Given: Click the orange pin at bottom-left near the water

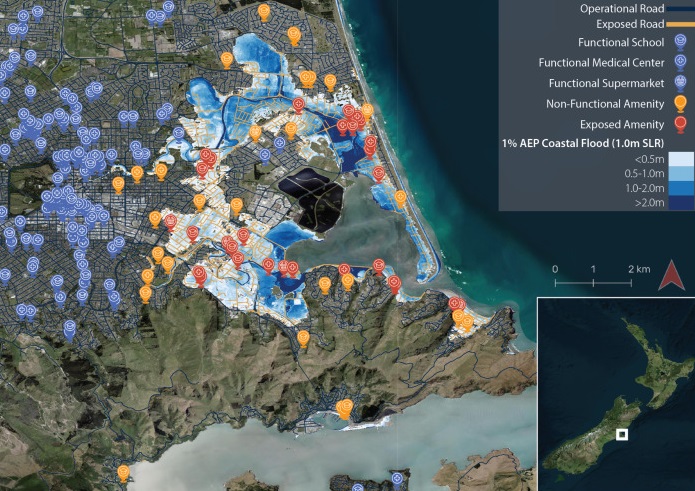Looking at the screenshot, I should coord(123,472).
